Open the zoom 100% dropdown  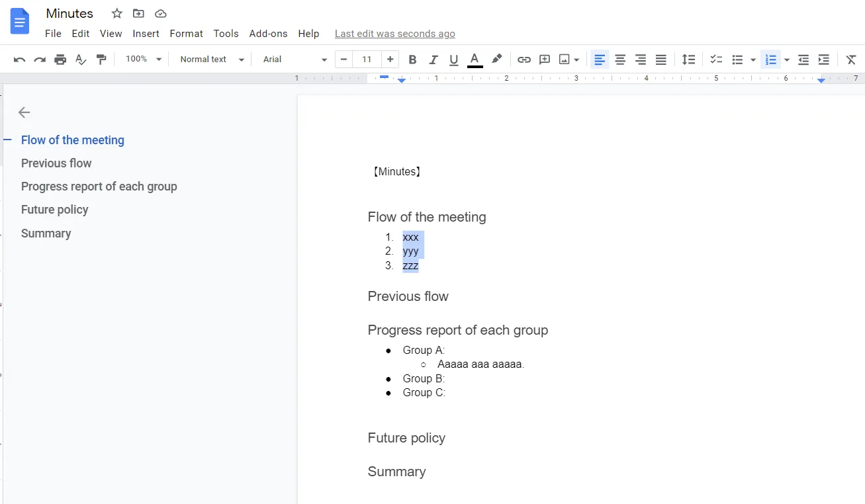142,60
